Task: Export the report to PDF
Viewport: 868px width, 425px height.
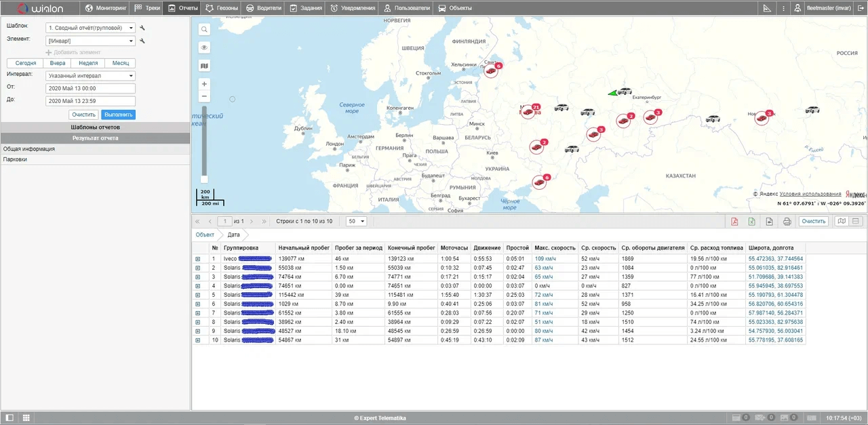Action: tap(734, 222)
